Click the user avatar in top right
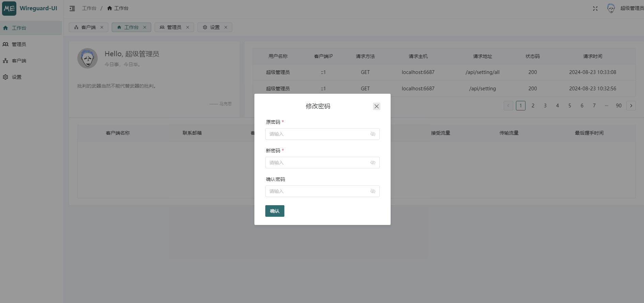 tap(611, 9)
